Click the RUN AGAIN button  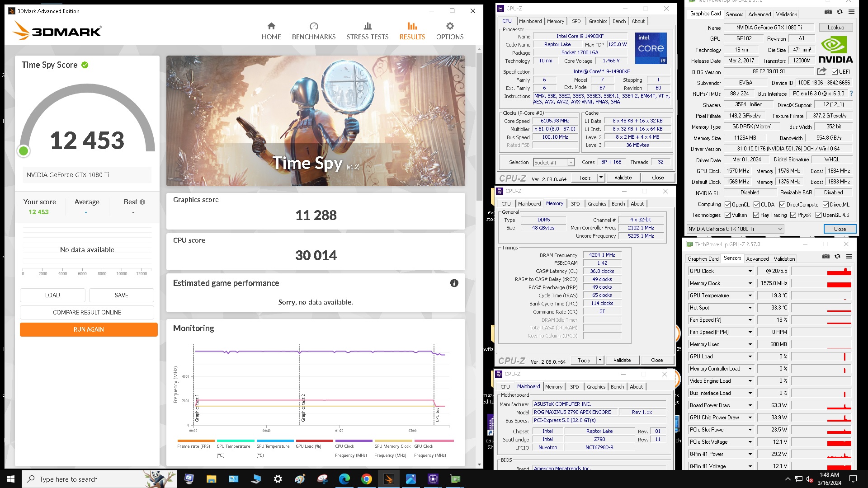pyautogui.click(x=89, y=329)
